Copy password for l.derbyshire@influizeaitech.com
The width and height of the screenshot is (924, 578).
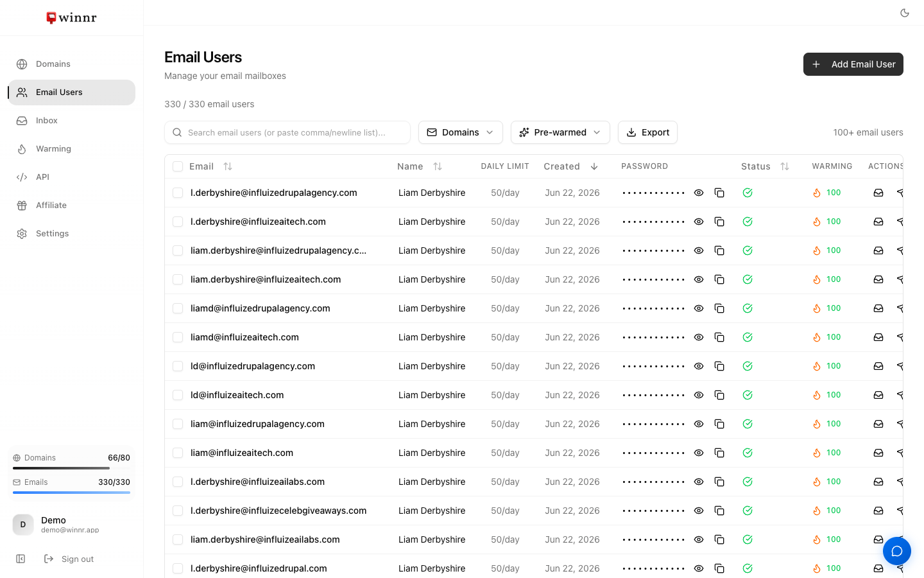coord(719,222)
